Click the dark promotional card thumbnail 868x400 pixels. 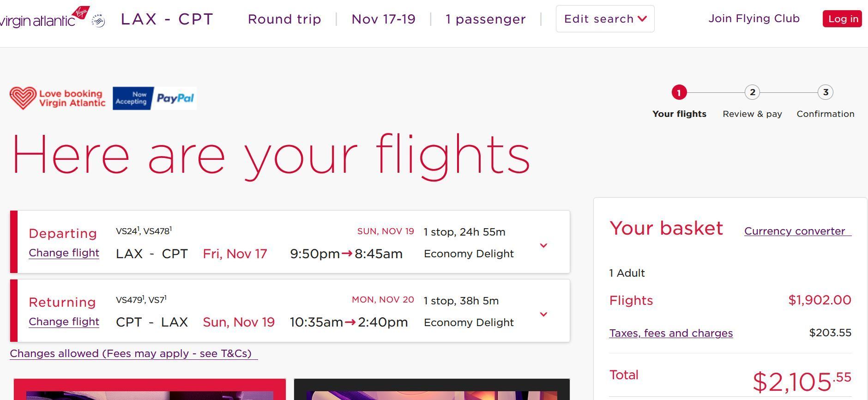click(432, 389)
